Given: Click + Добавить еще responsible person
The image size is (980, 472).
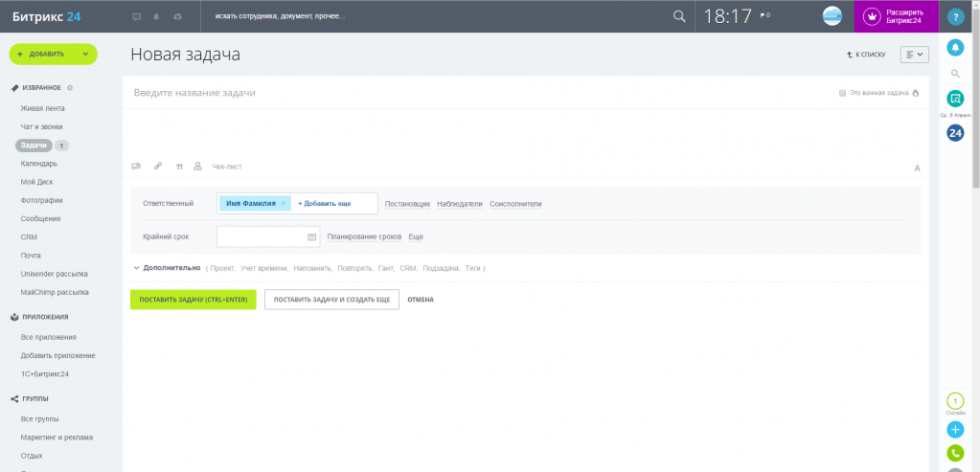Looking at the screenshot, I should pyautogui.click(x=325, y=204).
